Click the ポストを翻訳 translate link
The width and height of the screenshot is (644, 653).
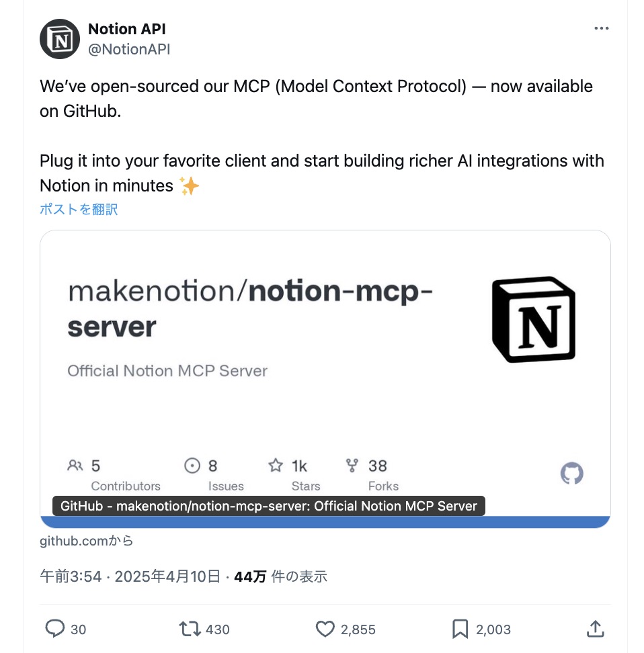[79, 209]
